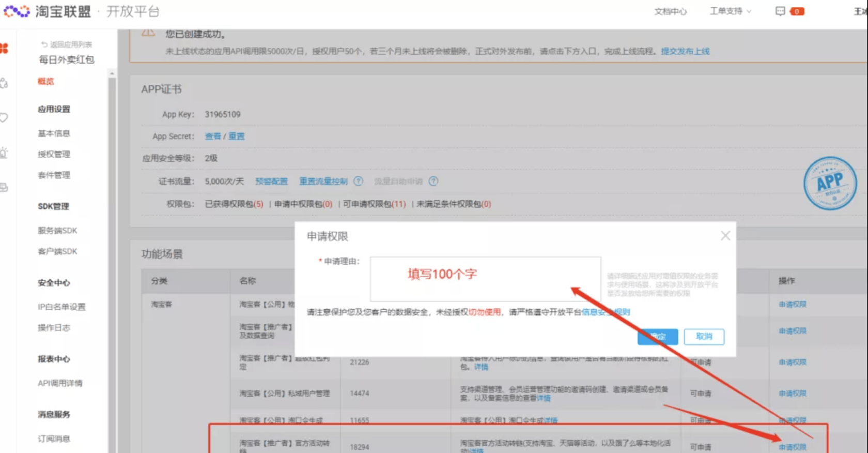Click the 流量自助申请 link
This screenshot has width=868, height=453.
[398, 181]
